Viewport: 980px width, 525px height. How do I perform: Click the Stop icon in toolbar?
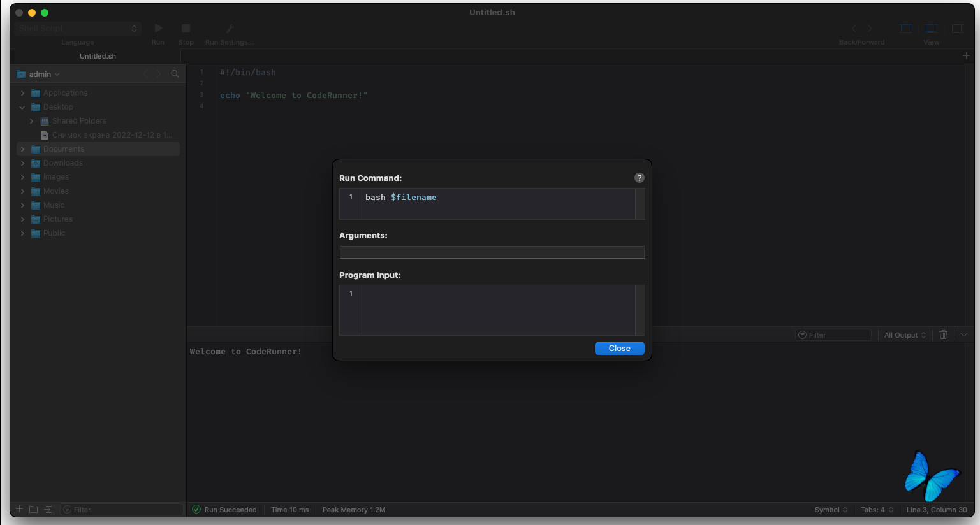(186, 28)
